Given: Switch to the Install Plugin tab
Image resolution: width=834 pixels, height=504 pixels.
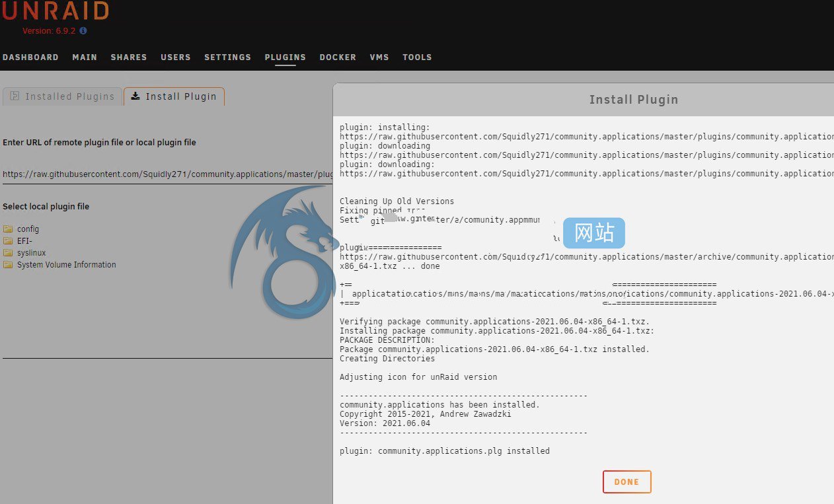Looking at the screenshot, I should (x=174, y=96).
